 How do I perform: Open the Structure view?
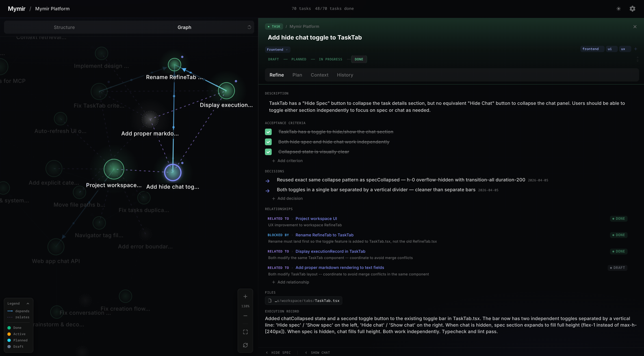tap(64, 27)
